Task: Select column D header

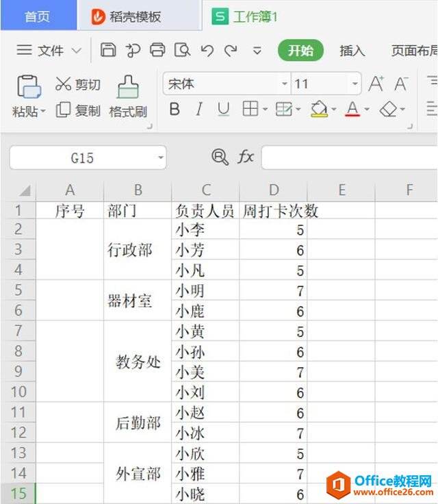Action: tap(274, 190)
